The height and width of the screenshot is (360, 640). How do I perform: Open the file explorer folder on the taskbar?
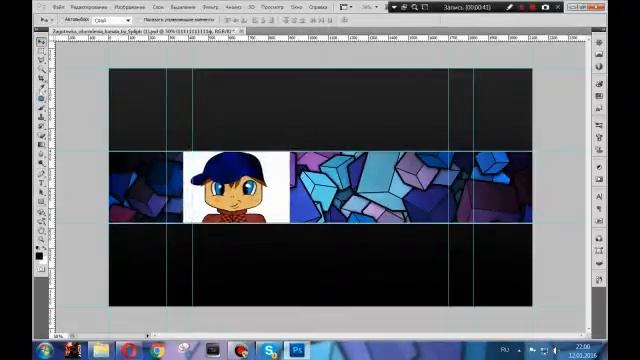101,351
